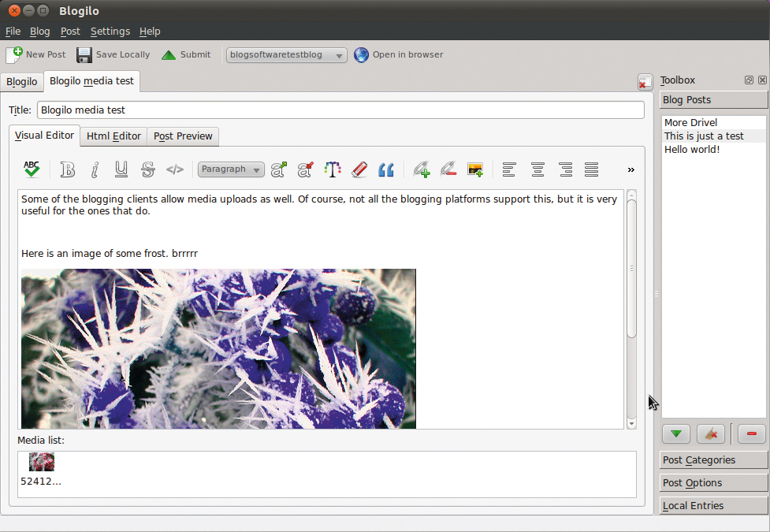Switch to the Visual Editor tab
The image size is (770, 532).
[44, 136]
